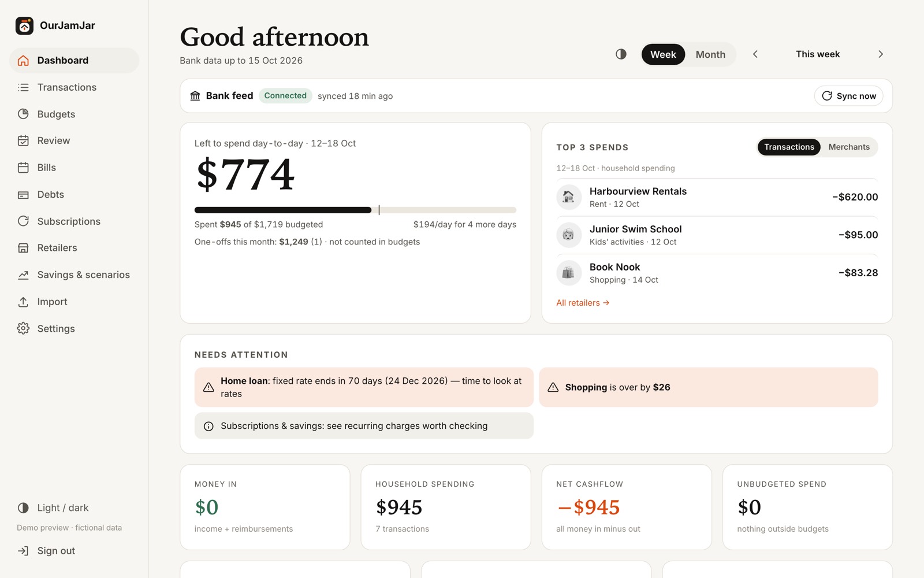Click the Import upload icon

(x=23, y=302)
